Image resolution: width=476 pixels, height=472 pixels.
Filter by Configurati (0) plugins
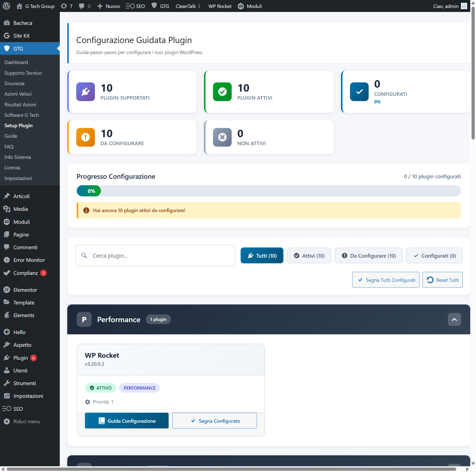coord(434,255)
